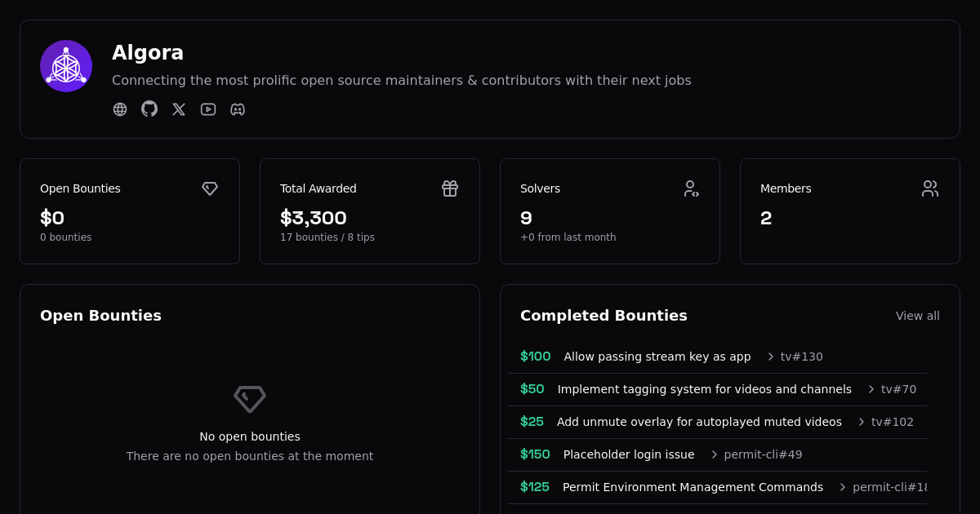The image size is (980, 514).
Task: Click the gift icon in Total Awarded card
Action: coord(450,188)
